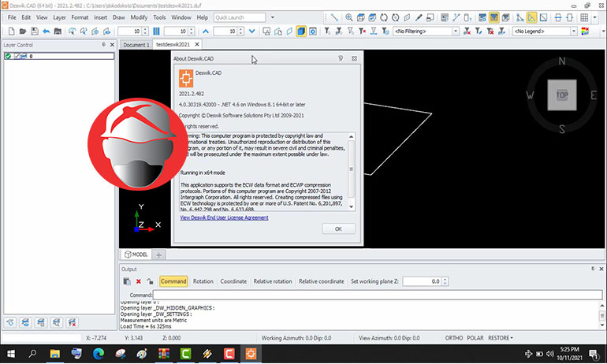
Task: Open the Modify menu
Action: 139,17
